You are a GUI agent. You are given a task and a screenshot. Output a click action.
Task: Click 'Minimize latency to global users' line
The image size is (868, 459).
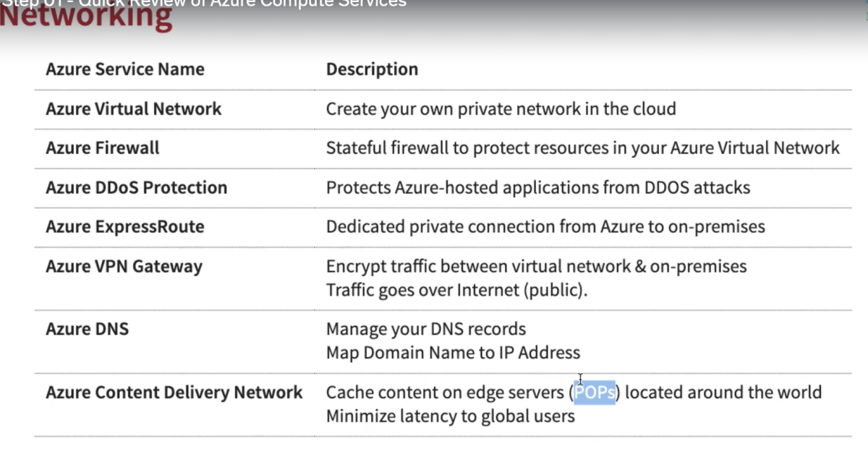point(450,417)
